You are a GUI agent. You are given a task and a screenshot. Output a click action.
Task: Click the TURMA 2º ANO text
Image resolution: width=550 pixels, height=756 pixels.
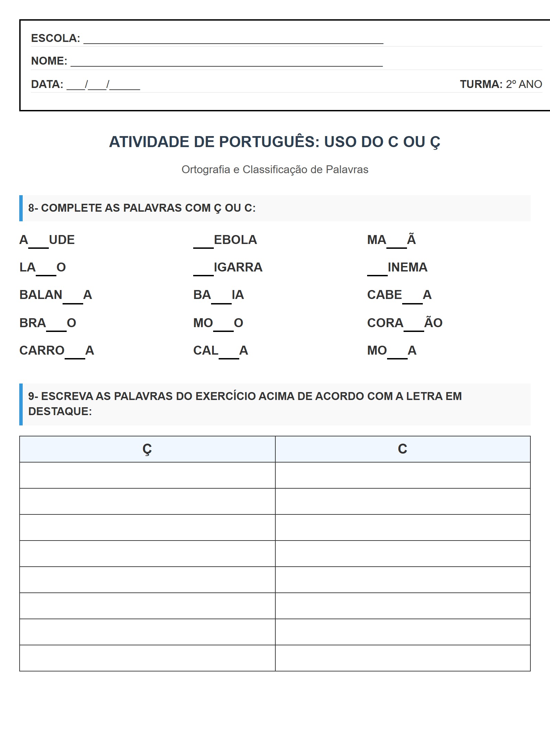click(500, 84)
